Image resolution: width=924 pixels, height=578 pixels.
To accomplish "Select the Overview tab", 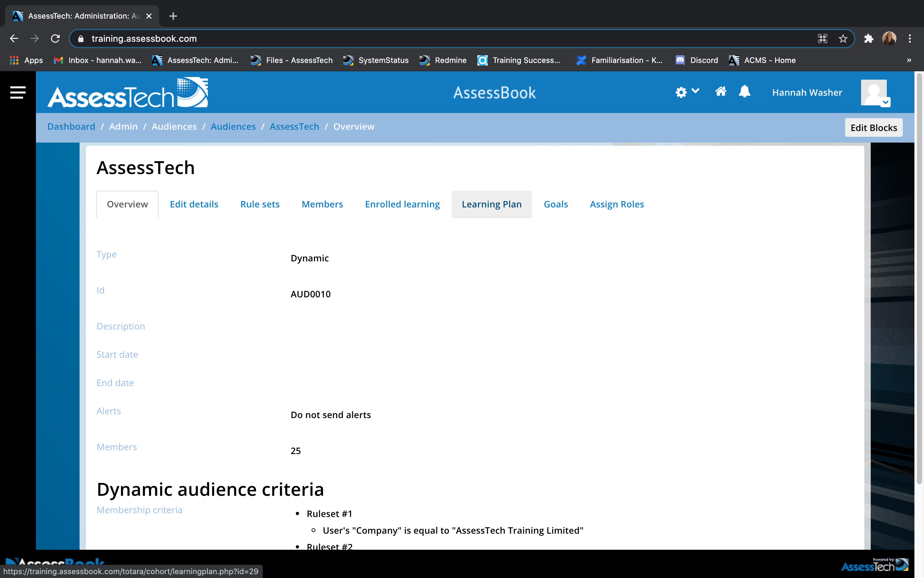I will tap(127, 204).
